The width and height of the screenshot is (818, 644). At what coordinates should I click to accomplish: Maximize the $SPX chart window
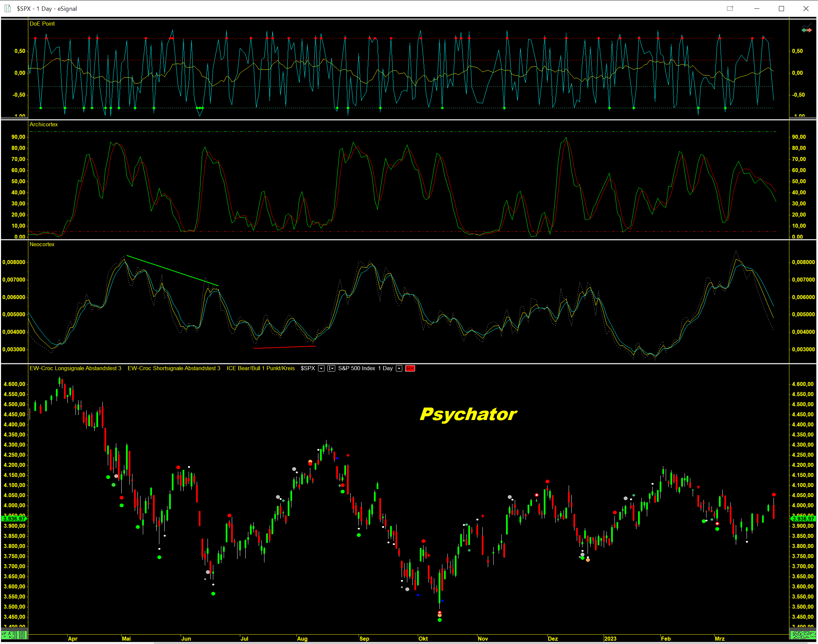[x=781, y=9]
